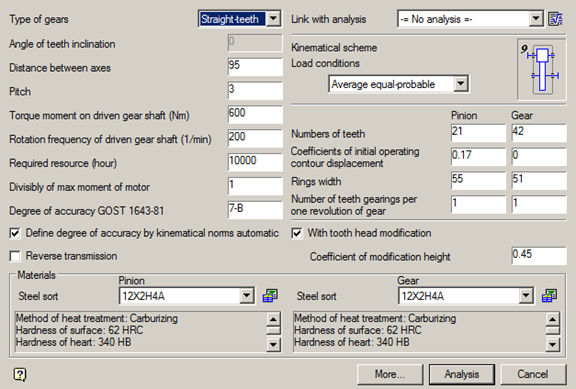Click the Pinion rings width field
This screenshot has height=389, width=576.
point(478,180)
